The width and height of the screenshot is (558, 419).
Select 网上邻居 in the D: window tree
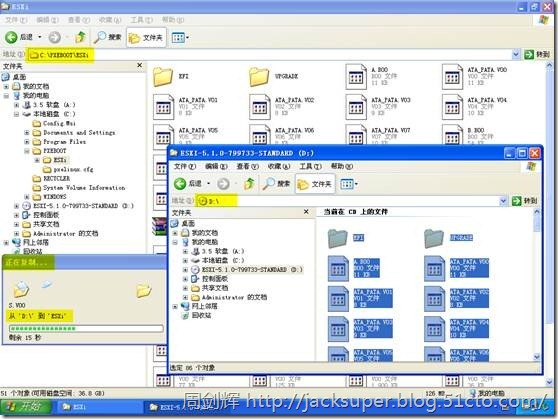[x=199, y=306]
